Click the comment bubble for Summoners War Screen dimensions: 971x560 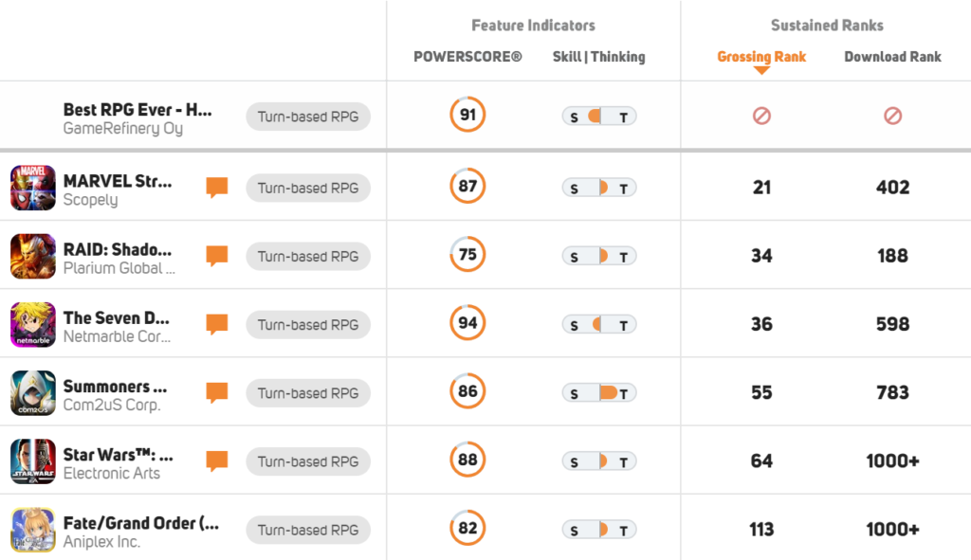[217, 392]
